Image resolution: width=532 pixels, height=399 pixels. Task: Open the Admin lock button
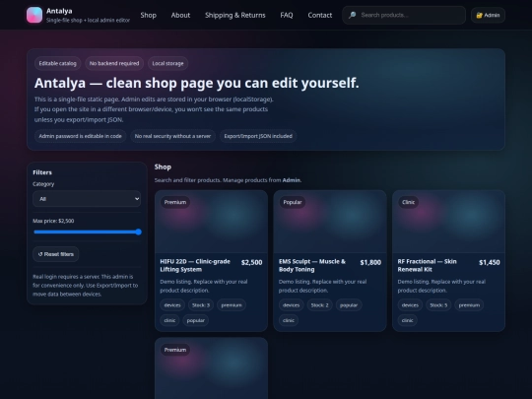pyautogui.click(x=488, y=15)
